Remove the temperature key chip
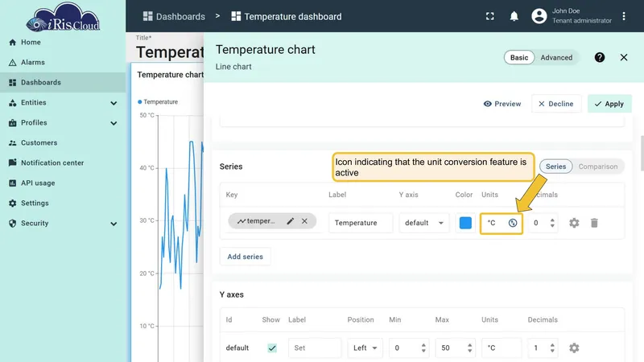Screen dimensions: 644x362 (304, 220)
